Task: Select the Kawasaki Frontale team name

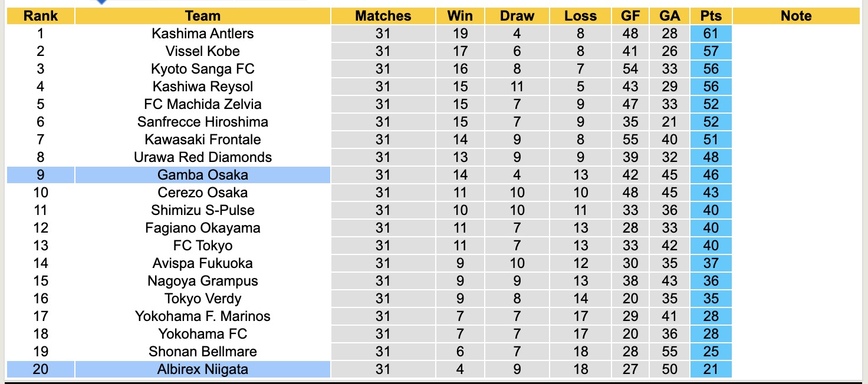Action: [x=202, y=140]
